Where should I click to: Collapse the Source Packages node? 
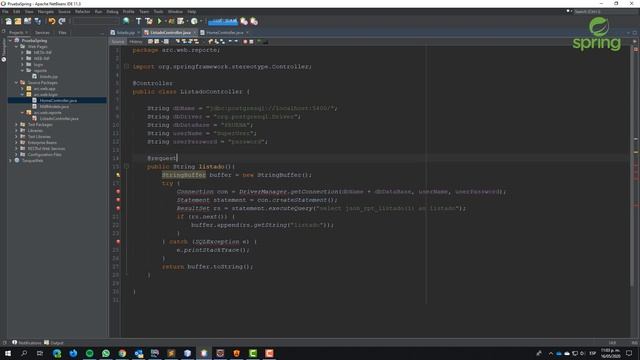coord(16,82)
